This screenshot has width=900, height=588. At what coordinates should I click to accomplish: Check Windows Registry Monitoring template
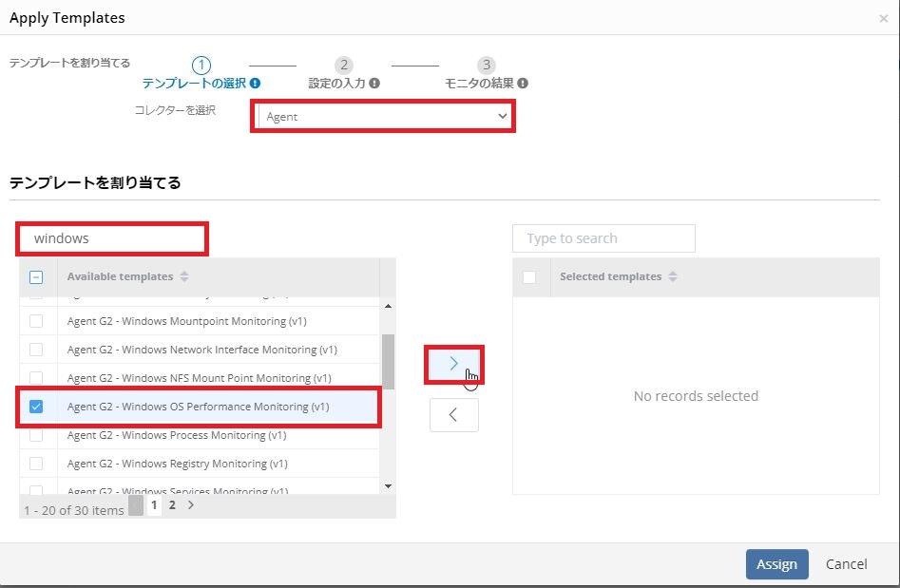(x=35, y=464)
